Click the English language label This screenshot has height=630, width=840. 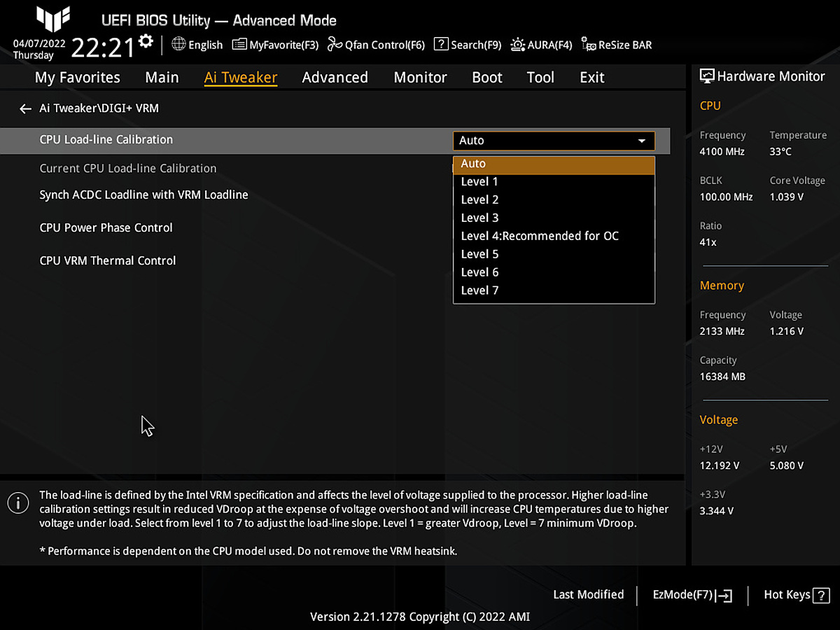[x=206, y=45]
